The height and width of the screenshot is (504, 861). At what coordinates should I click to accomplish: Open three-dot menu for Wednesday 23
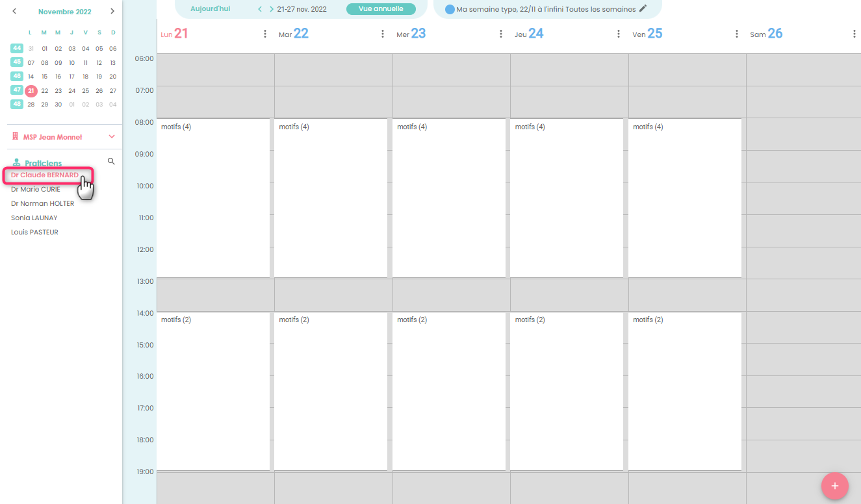501,34
